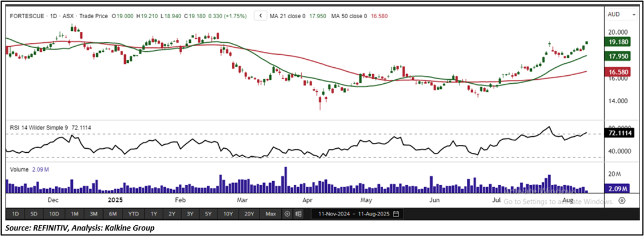Viewport: 644px width, 236px height.
Task: Click the table grid icon in range bar
Action: [x=298, y=214]
